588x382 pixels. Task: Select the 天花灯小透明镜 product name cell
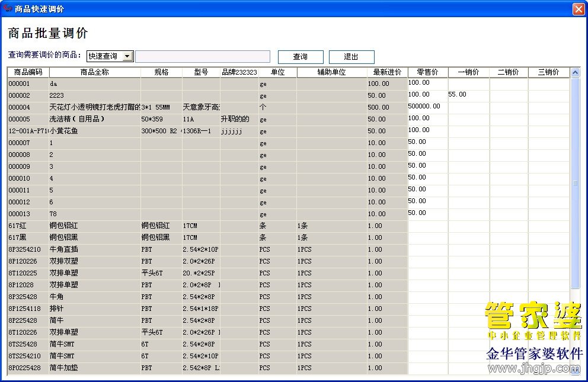(x=95, y=107)
